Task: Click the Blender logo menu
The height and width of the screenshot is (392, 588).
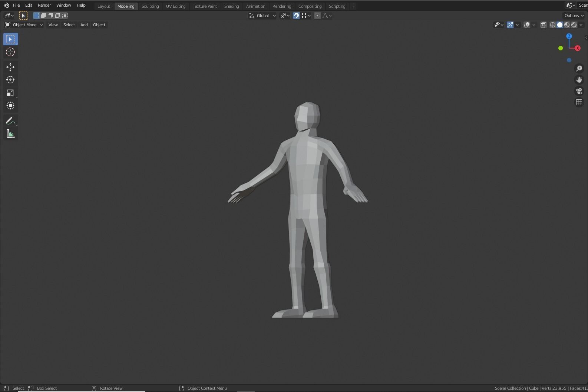Action: point(6,5)
